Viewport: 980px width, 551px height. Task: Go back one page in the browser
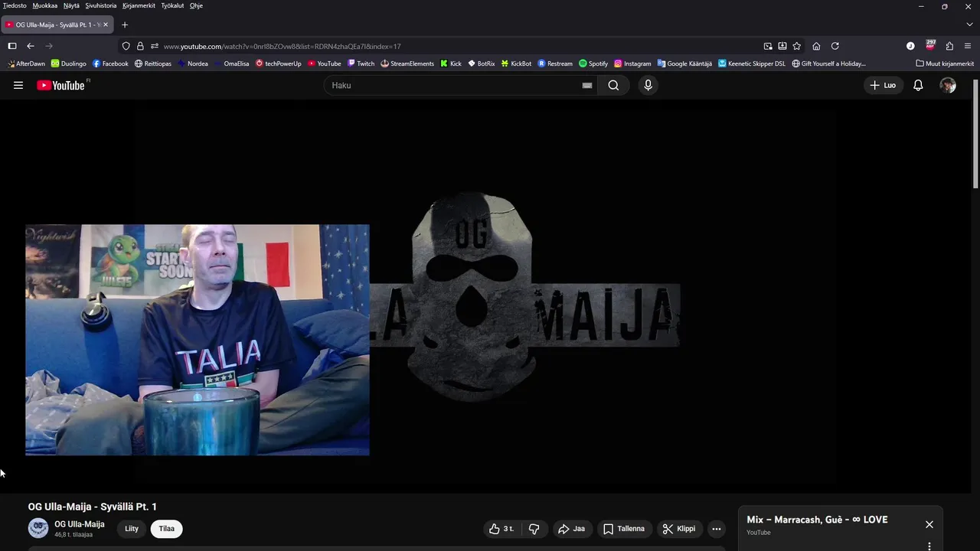point(31,46)
